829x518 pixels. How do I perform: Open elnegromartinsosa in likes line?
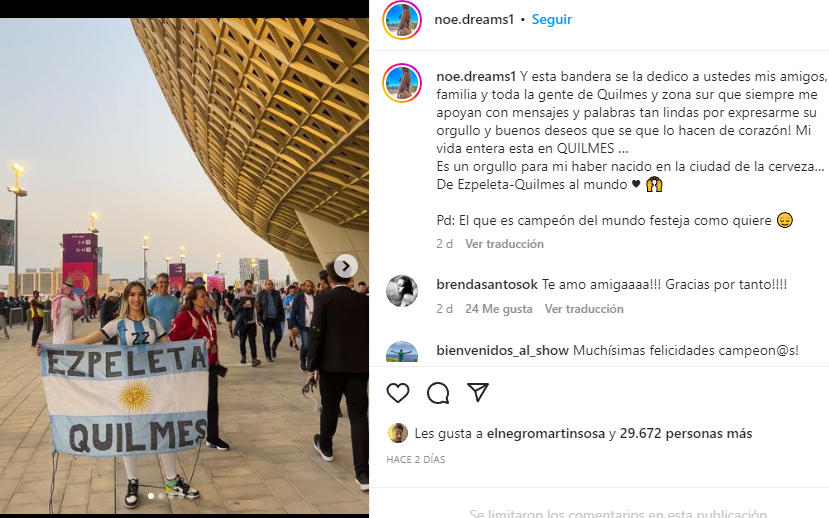(546, 433)
